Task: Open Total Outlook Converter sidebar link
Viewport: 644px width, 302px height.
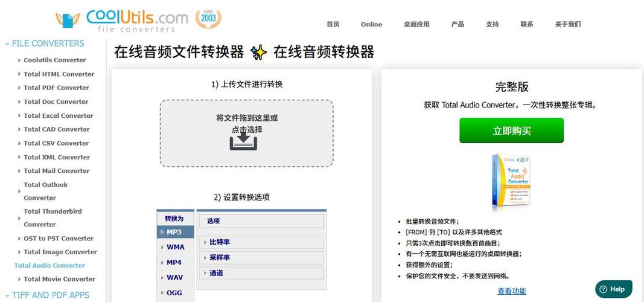Action: pos(46,191)
